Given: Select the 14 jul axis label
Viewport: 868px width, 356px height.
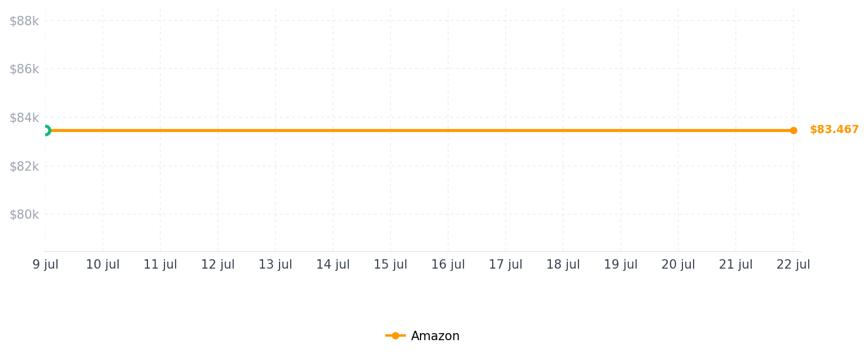Looking at the screenshot, I should pos(333,265).
